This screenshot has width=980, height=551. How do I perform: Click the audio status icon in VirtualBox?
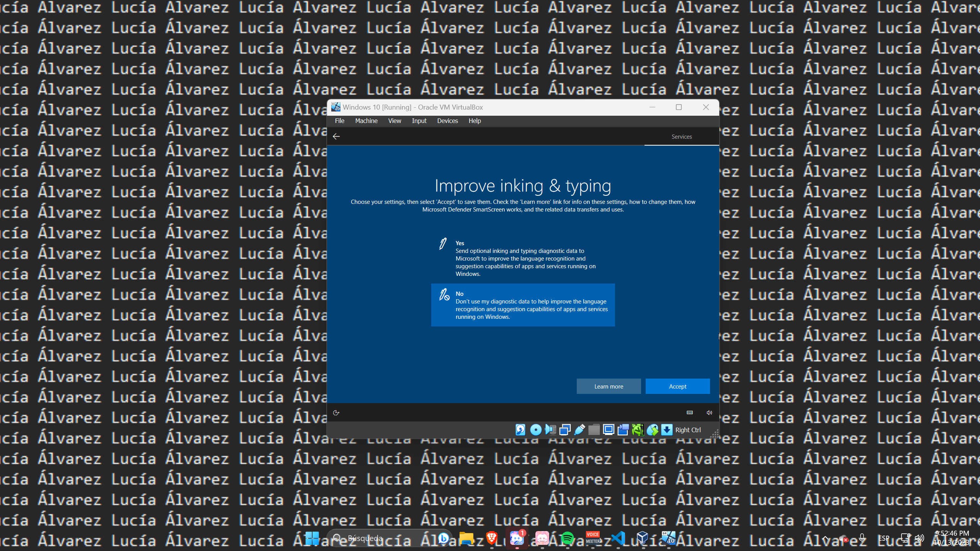(550, 430)
